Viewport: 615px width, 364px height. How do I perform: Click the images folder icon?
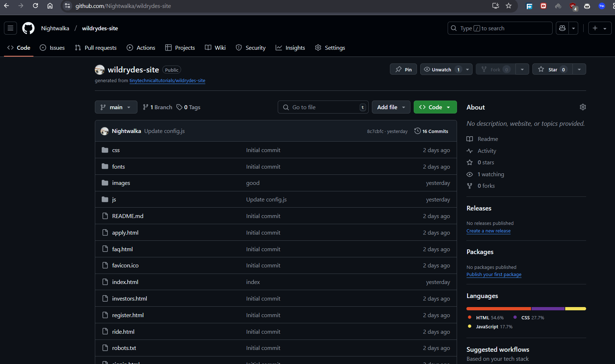tap(105, 183)
